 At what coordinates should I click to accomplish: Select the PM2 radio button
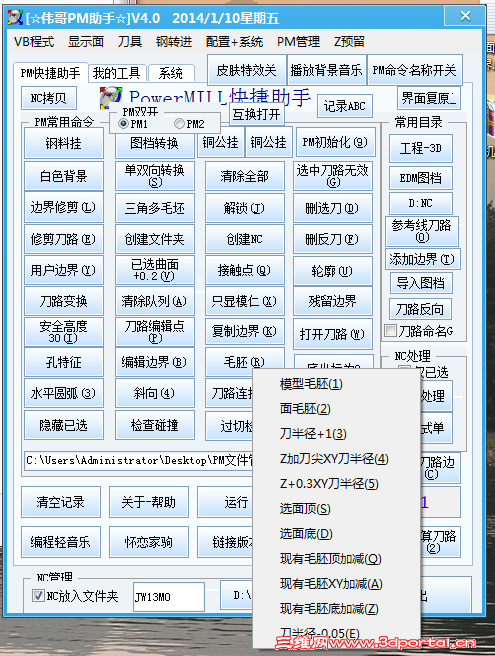point(179,123)
